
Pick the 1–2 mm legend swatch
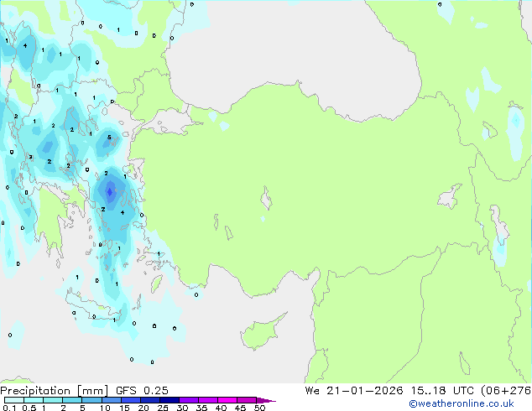(x=53, y=400)
